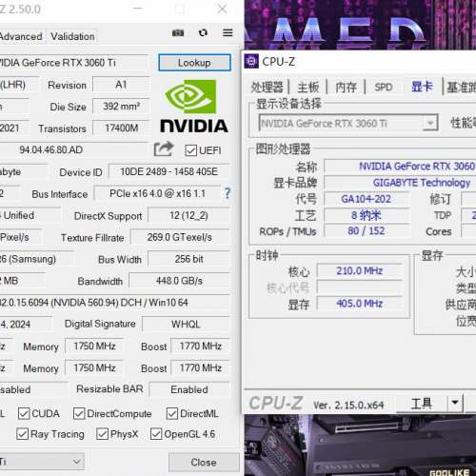476x476 pixels.
Task: Open the GPU selector dropdown in GPU-Z
Action: pos(41,462)
